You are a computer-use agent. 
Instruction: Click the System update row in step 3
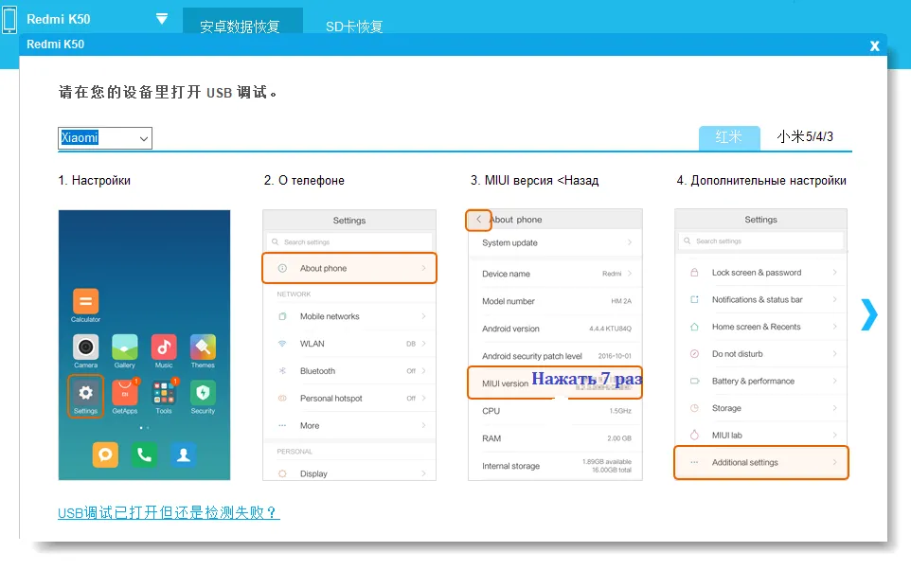pyautogui.click(x=556, y=242)
